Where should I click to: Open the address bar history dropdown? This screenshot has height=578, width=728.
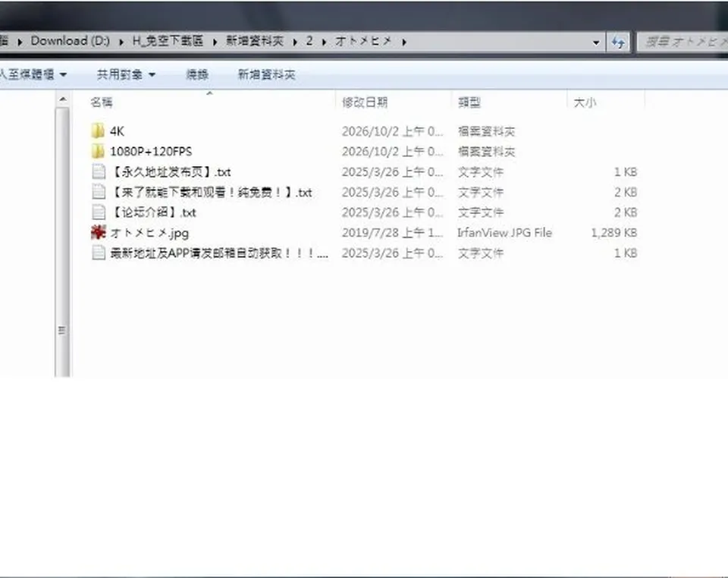(596, 42)
